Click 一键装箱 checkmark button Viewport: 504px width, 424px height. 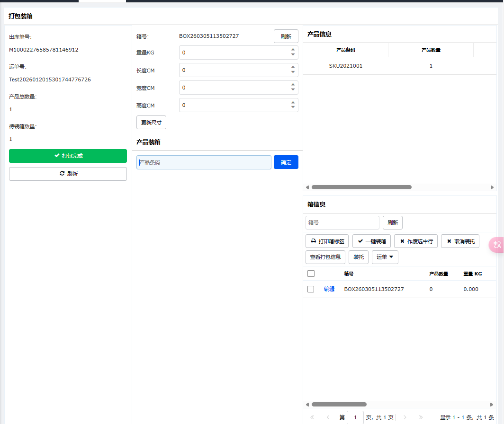371,241
